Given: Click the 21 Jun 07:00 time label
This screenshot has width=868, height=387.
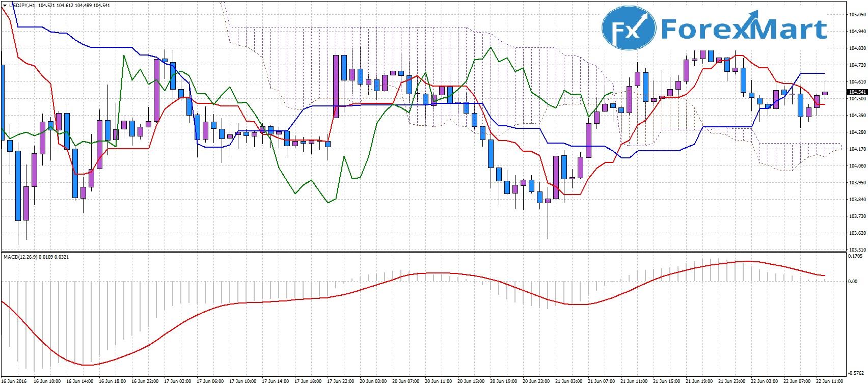Looking at the screenshot, I should (x=602, y=381).
